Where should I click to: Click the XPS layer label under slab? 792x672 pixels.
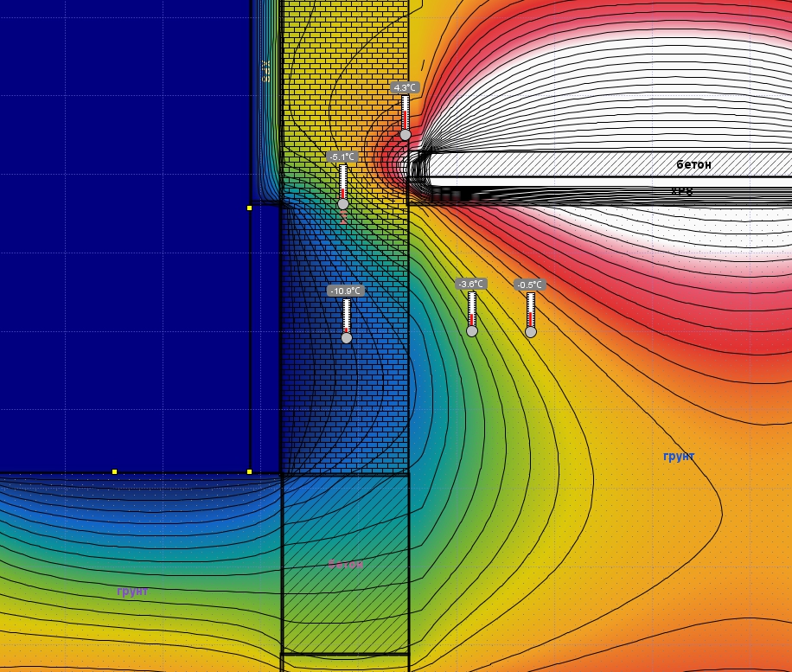[682, 191]
